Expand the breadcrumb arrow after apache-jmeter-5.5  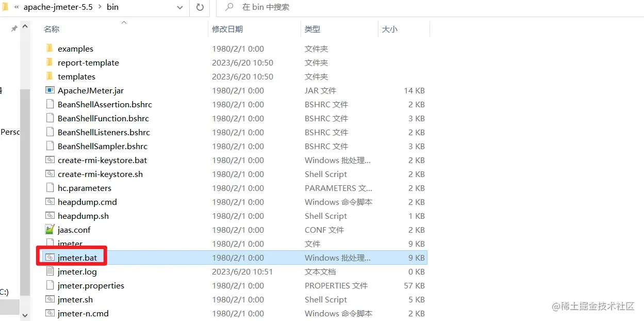coord(100,7)
